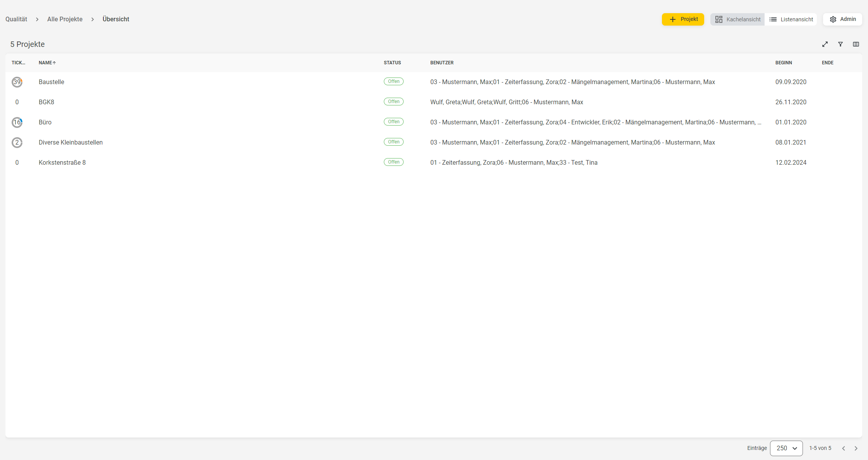Go to Qualität breadcrumb

click(x=16, y=19)
